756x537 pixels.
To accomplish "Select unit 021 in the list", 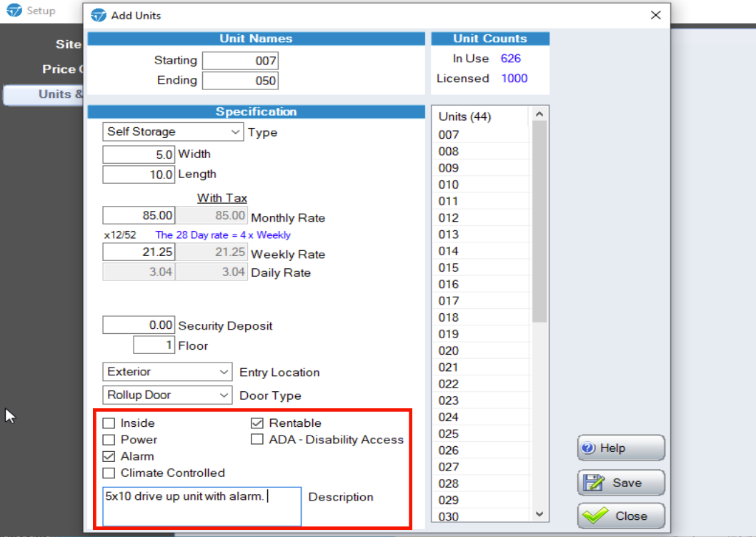I will coord(482,368).
